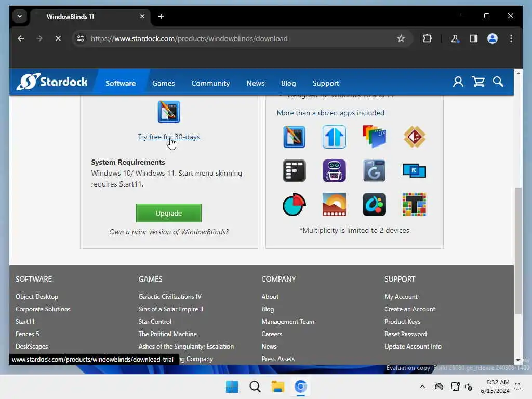Show hidden system tray icons chevron
Viewport: 532px width, 399px height.
point(422,387)
